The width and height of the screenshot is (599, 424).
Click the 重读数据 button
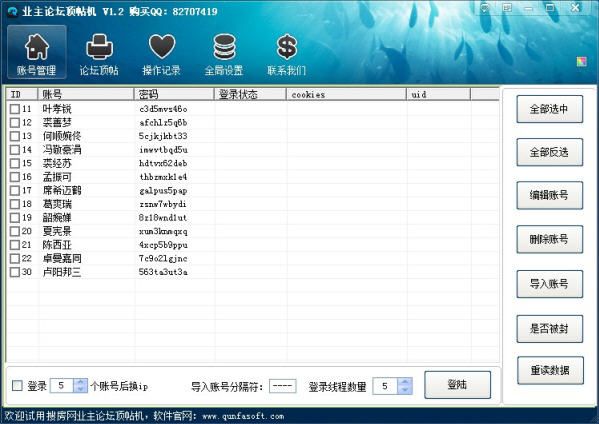[x=550, y=370]
